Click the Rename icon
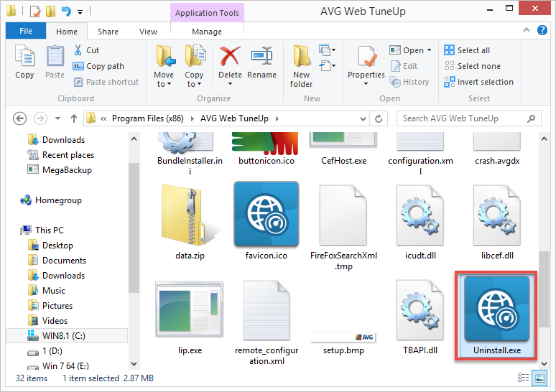The height and width of the screenshot is (392, 556). [x=261, y=56]
